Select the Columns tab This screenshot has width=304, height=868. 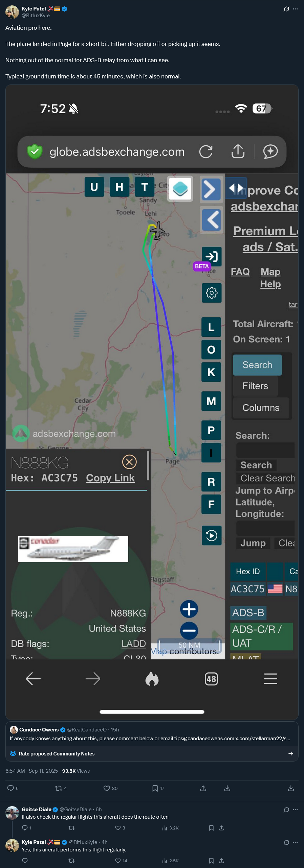coord(261,408)
